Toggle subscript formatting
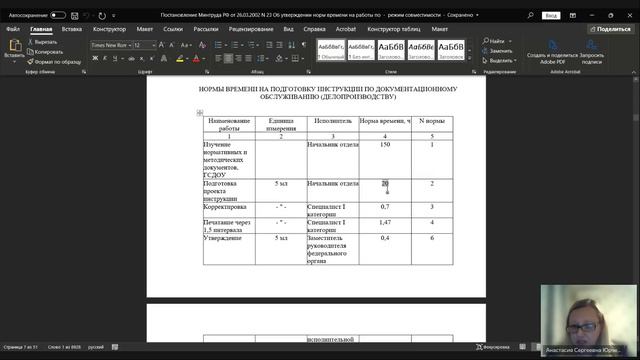Viewport: 640px width, 360px height. pyautogui.click(x=142, y=59)
